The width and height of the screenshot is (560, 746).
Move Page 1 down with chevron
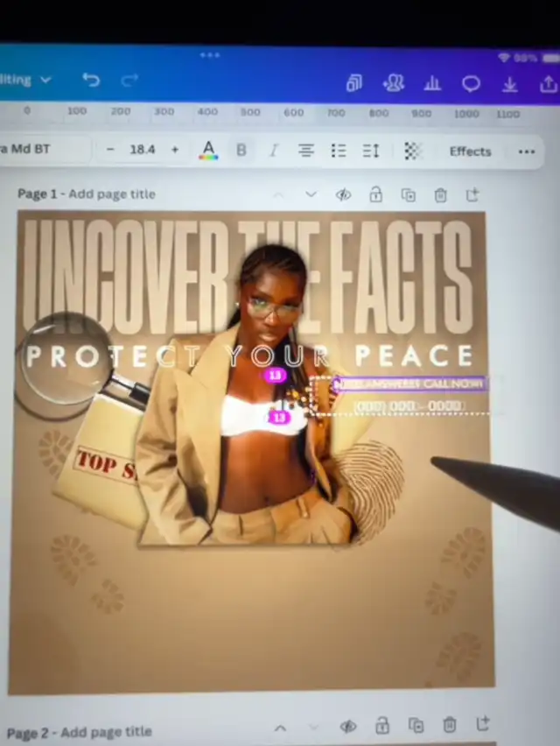tap(311, 194)
